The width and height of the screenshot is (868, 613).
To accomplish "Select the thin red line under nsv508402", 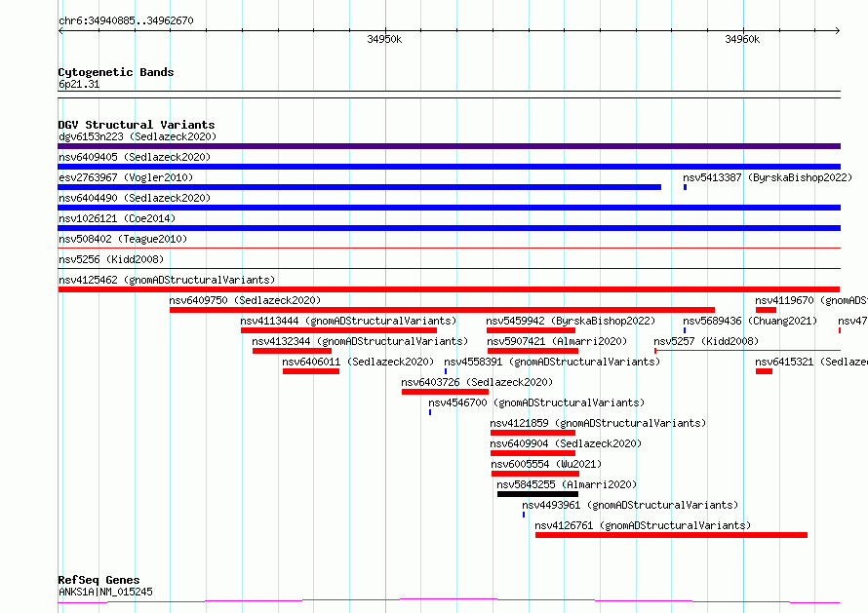I will (449, 248).
